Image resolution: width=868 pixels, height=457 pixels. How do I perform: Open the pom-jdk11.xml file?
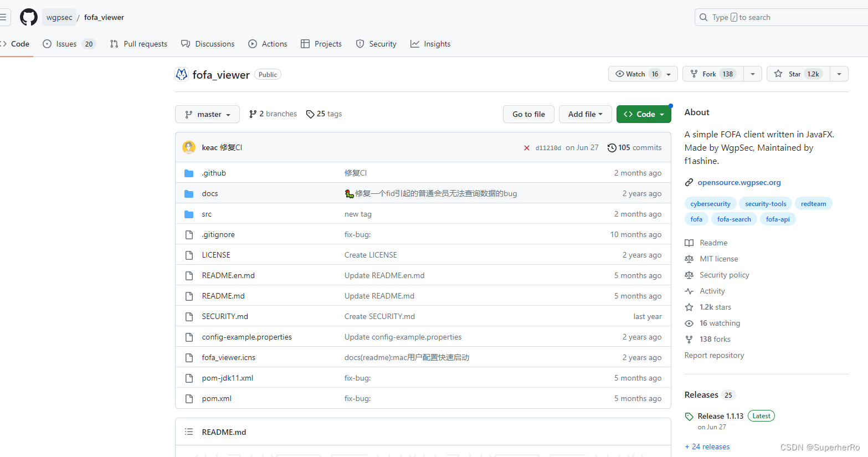coord(227,378)
